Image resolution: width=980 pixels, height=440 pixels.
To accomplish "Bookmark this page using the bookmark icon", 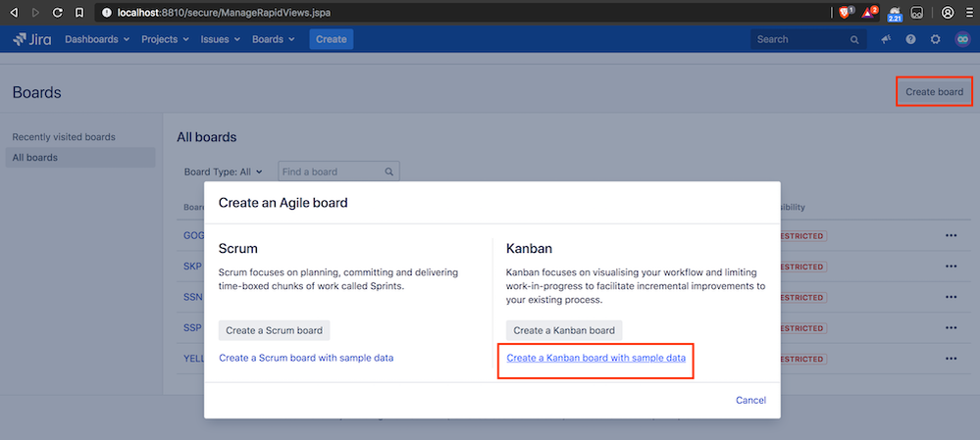I will 79,12.
